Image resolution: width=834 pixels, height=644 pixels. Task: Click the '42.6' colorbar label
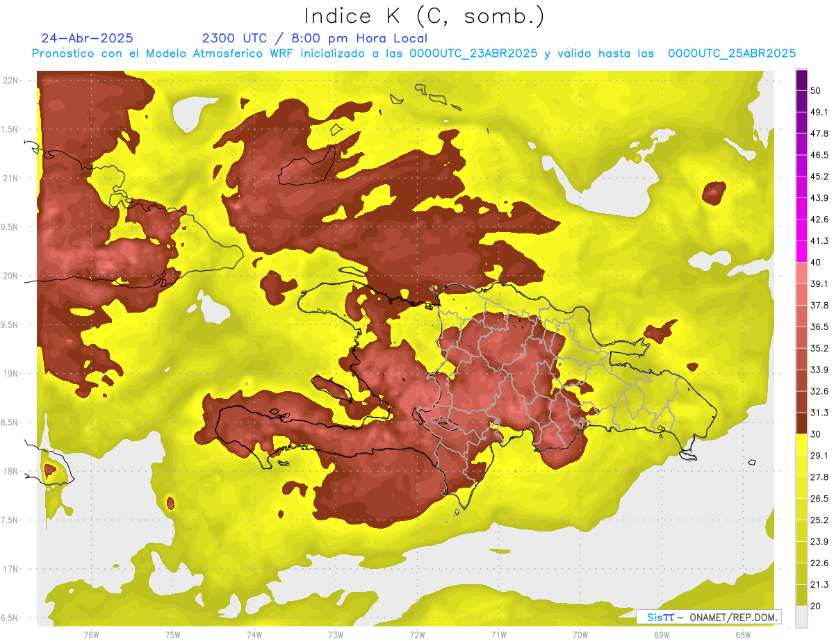point(819,220)
